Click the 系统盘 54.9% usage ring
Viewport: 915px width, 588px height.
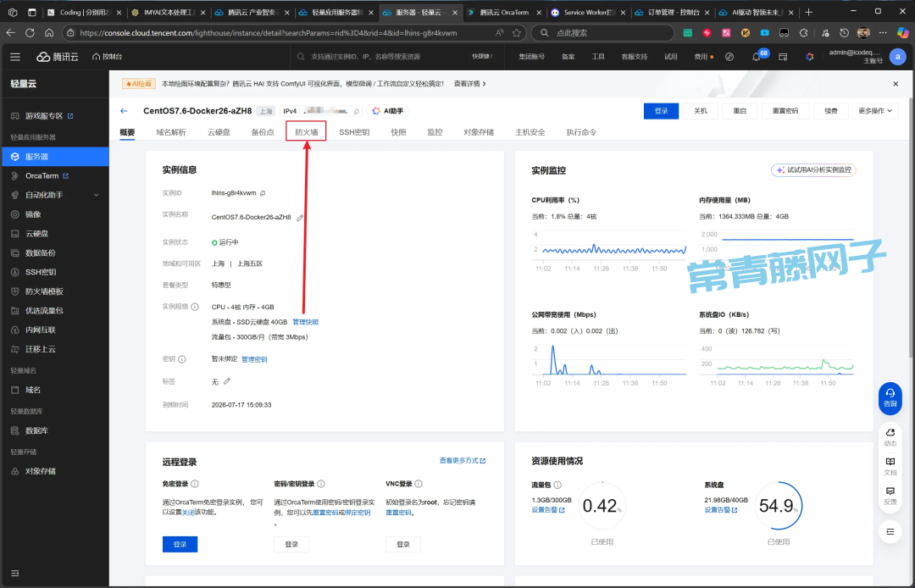[778, 507]
